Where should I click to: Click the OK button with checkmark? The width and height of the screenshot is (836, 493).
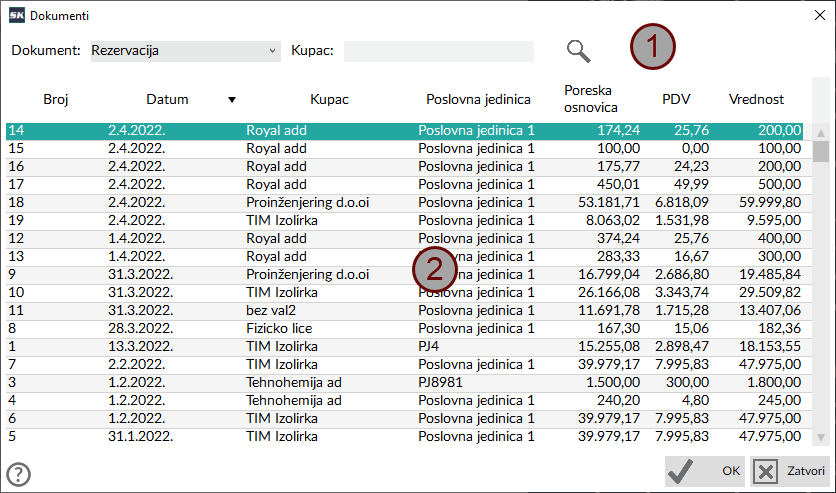point(705,471)
